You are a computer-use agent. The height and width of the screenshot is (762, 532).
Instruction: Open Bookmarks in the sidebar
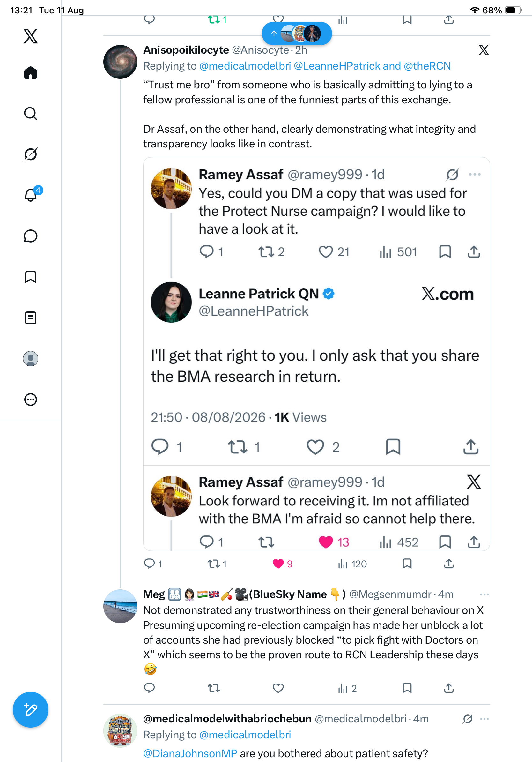click(x=31, y=277)
